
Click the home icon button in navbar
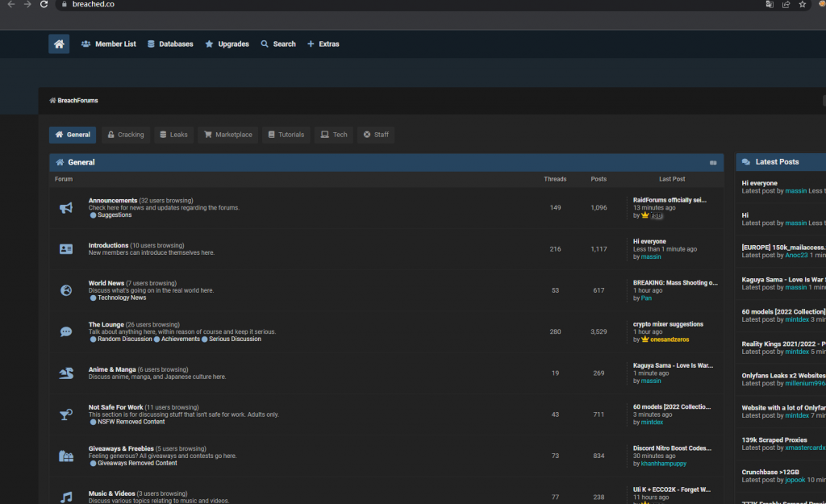pos(59,44)
